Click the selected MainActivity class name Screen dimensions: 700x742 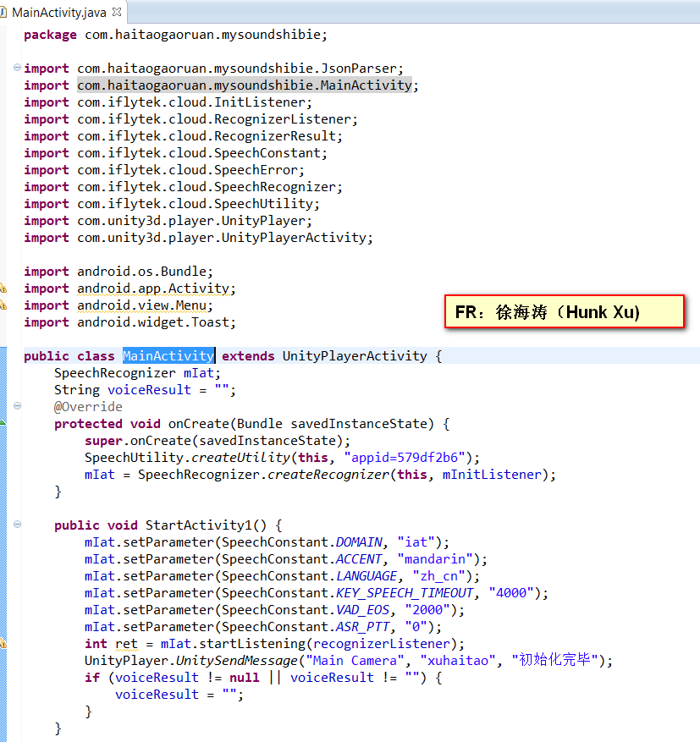[x=168, y=356]
